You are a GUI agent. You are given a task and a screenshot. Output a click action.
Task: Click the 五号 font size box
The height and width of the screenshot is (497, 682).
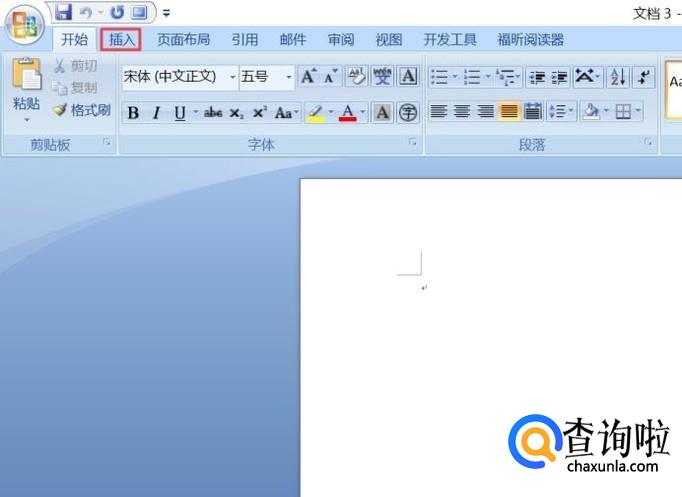(260, 77)
